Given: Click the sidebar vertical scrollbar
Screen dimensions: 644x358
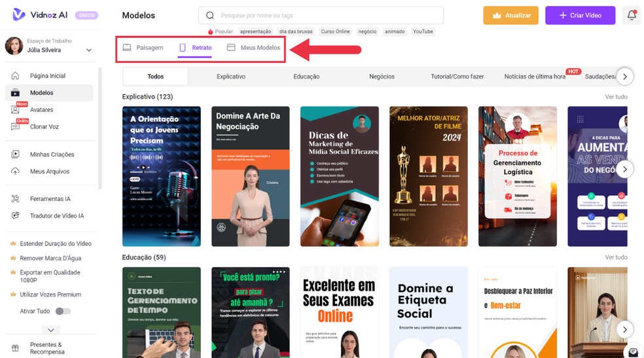Looking at the screenshot, I should 99,130.
